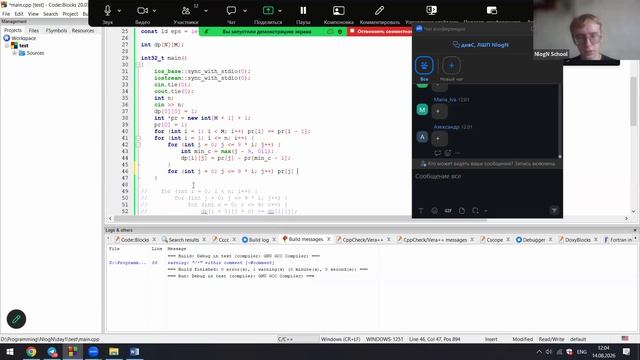Start a new chat with plus button
Screen dimensions: 640x360
pyautogui.click(x=451, y=65)
